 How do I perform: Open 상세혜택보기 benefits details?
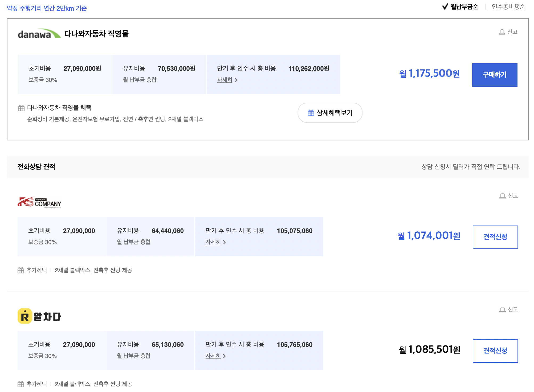click(x=330, y=113)
